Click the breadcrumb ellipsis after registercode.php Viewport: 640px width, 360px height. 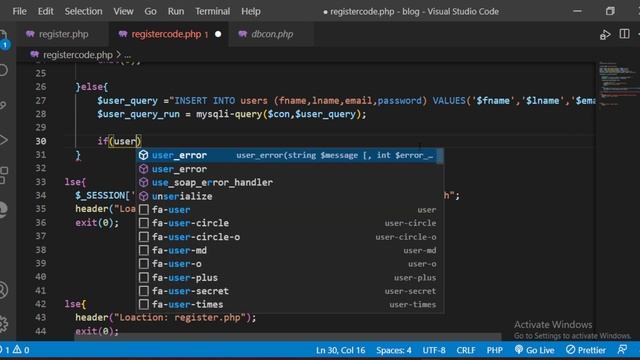coord(128,55)
